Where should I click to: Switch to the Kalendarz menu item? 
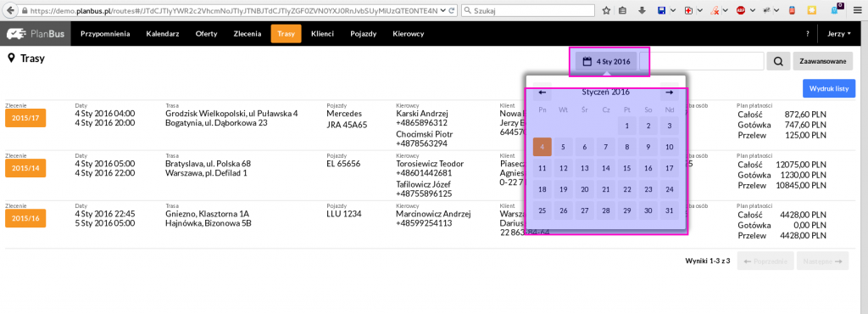pyautogui.click(x=162, y=34)
